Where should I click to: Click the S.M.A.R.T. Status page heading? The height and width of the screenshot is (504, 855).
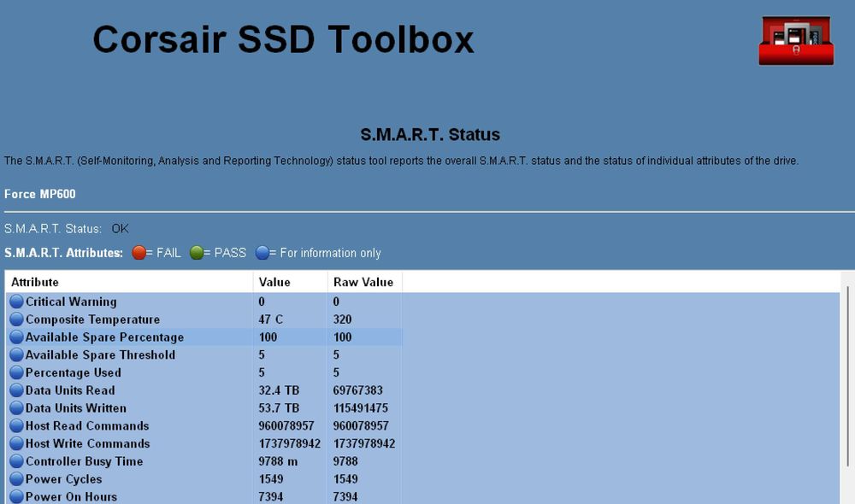[430, 135]
